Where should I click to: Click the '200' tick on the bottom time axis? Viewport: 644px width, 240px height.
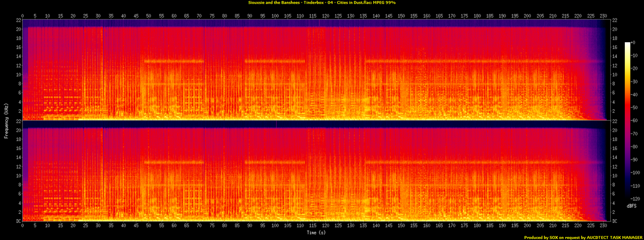point(527,226)
